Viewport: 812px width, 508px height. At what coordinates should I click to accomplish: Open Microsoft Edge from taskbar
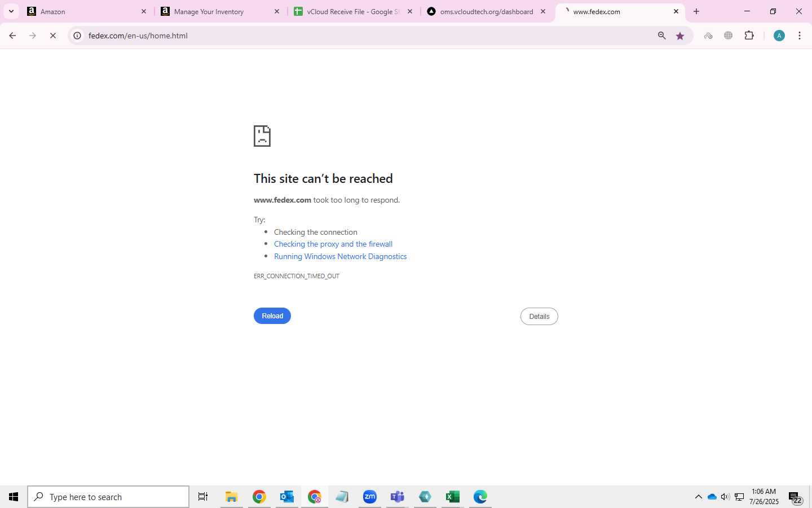(x=480, y=497)
